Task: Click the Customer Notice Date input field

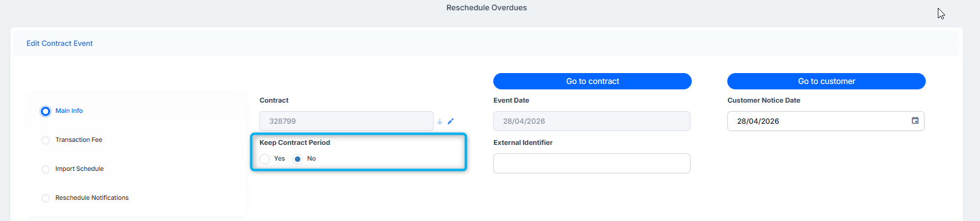Action: (x=826, y=121)
